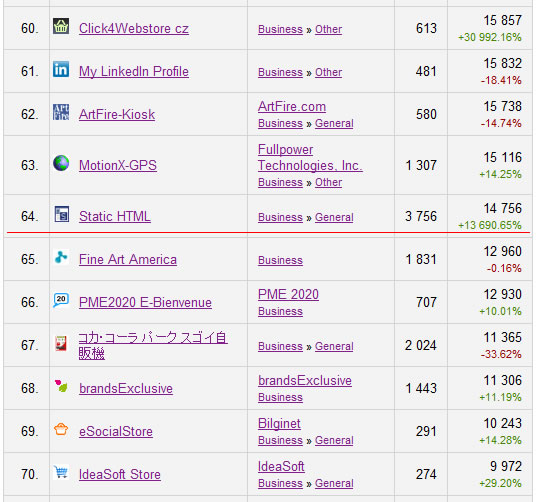
Task: Click the eSocialStore orange basket icon
Action: [61, 430]
